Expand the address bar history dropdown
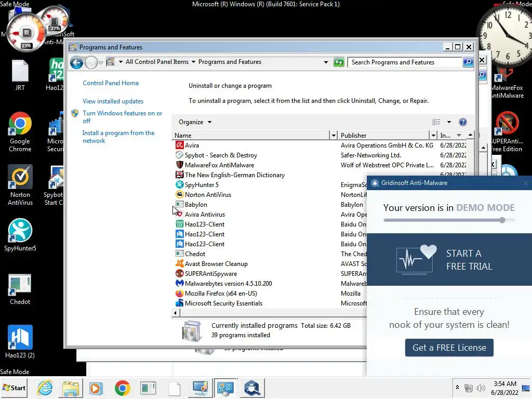The width and height of the screenshot is (532, 399). coord(326,62)
